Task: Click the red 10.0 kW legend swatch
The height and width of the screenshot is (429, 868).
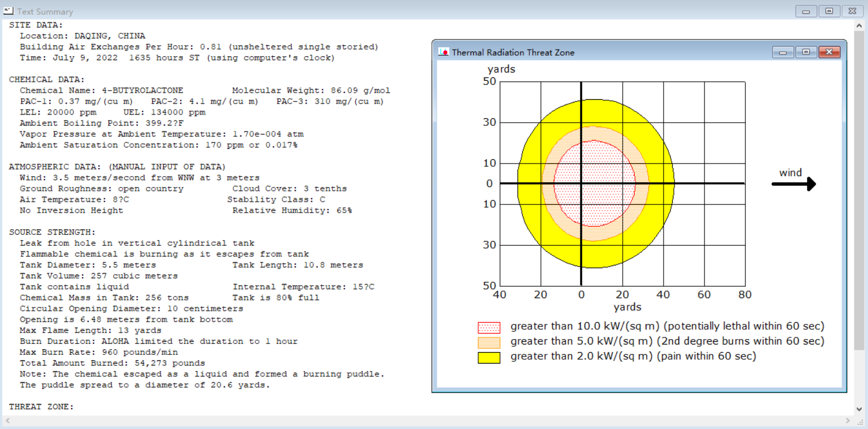Action: tap(489, 328)
